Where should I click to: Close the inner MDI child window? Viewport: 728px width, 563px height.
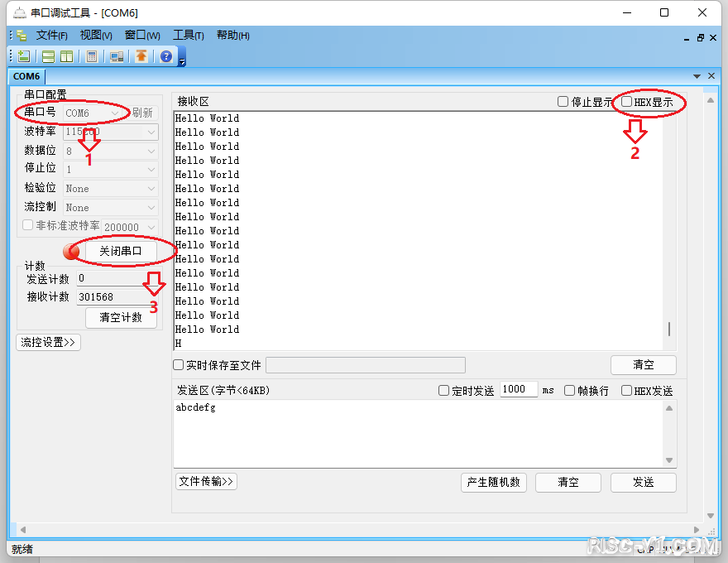pos(713,37)
